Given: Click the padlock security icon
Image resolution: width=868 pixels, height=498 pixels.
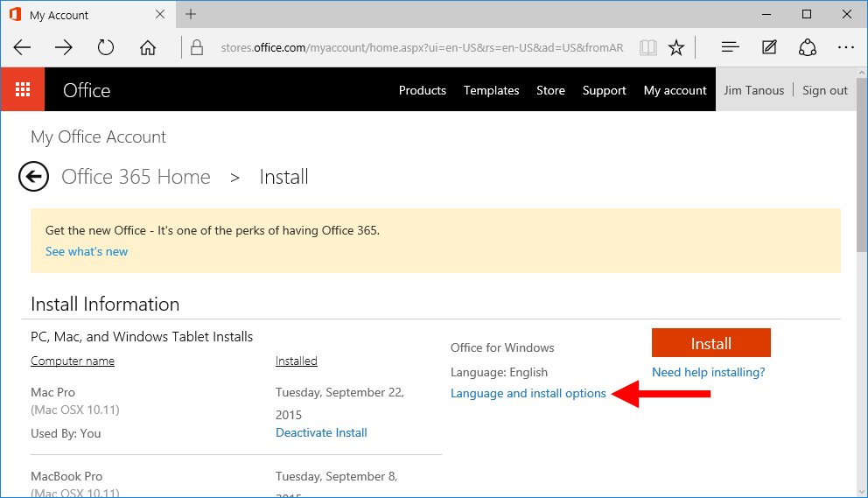Looking at the screenshot, I should point(197,47).
